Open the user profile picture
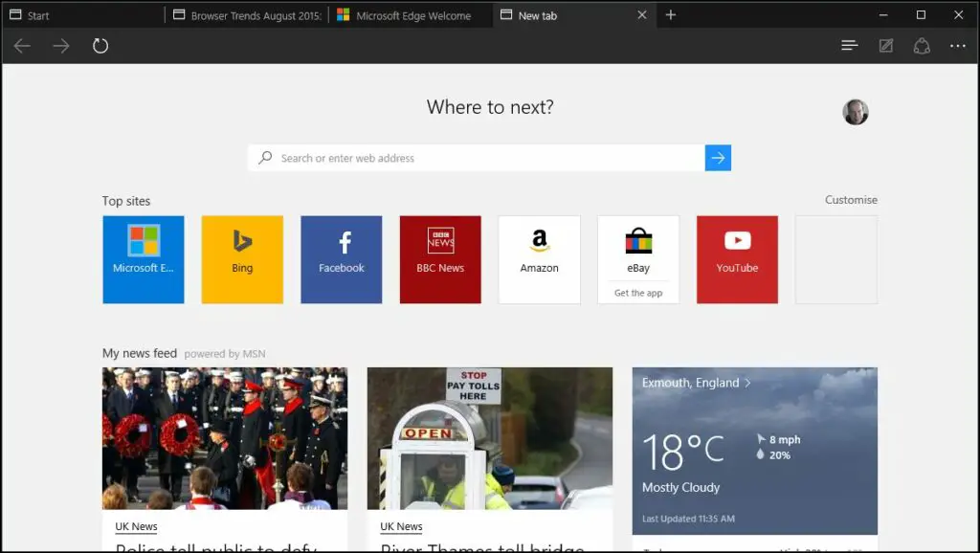The image size is (980, 553). point(856,112)
